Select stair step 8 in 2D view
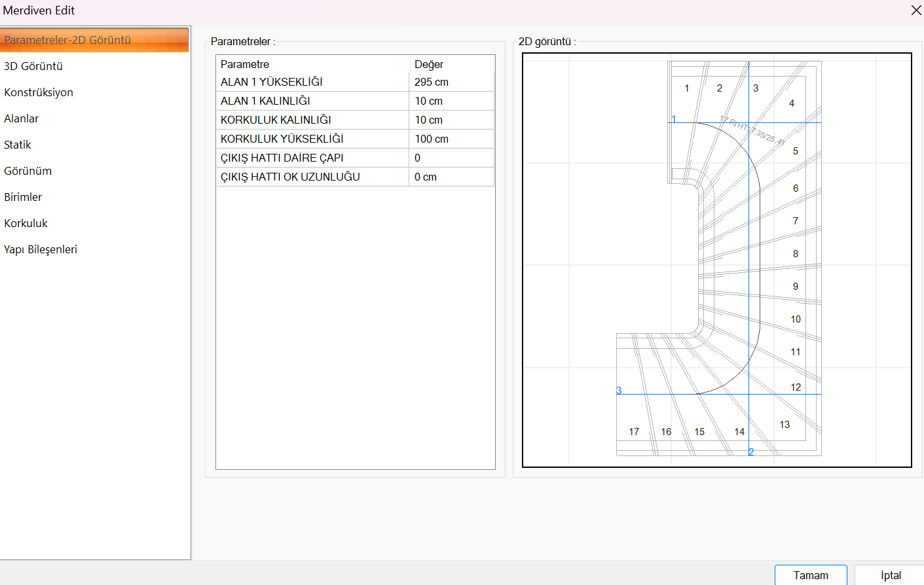This screenshot has width=924, height=585. pos(796,254)
